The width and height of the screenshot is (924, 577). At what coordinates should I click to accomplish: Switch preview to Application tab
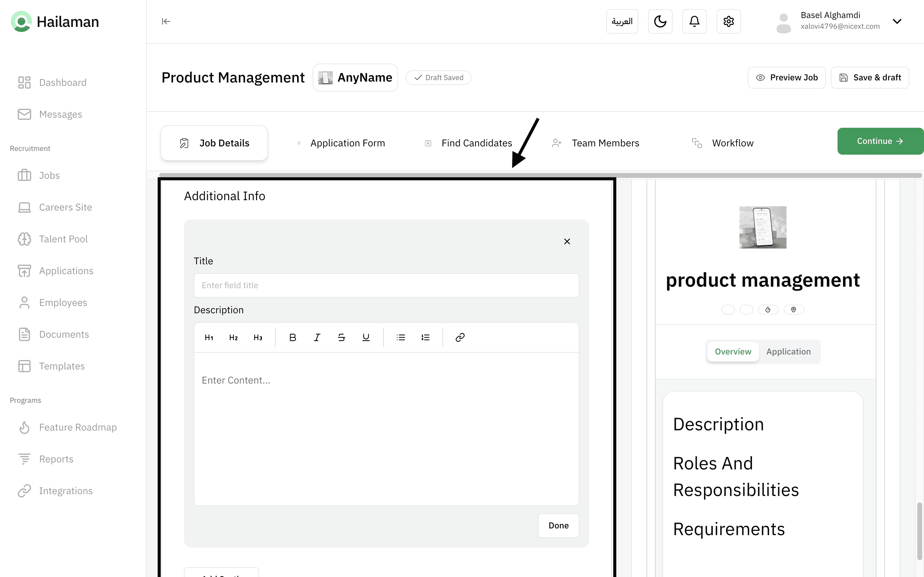[788, 351]
